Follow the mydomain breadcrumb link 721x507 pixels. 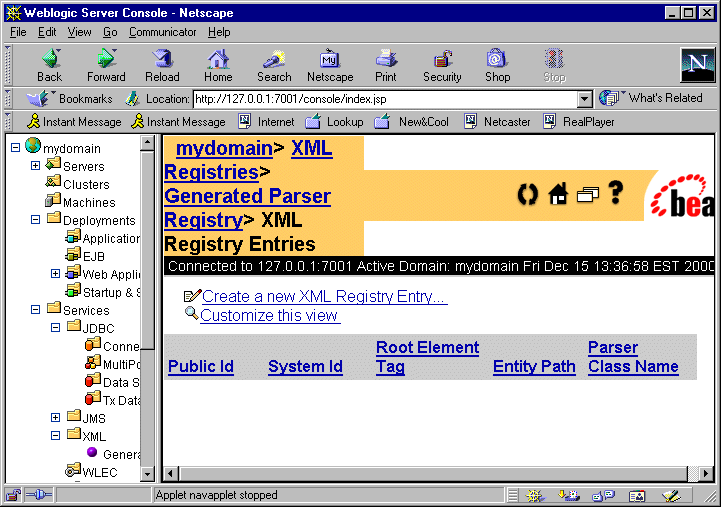coord(224,148)
